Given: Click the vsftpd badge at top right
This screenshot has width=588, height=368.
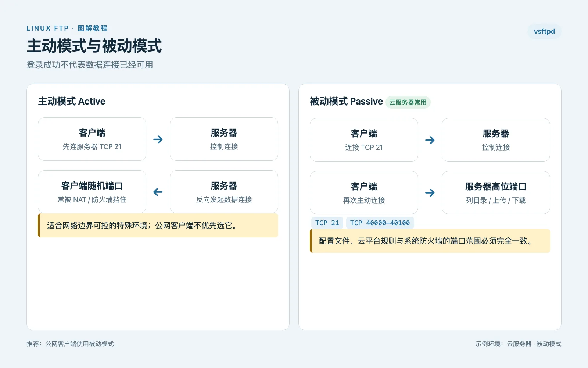Looking at the screenshot, I should click(544, 32).
